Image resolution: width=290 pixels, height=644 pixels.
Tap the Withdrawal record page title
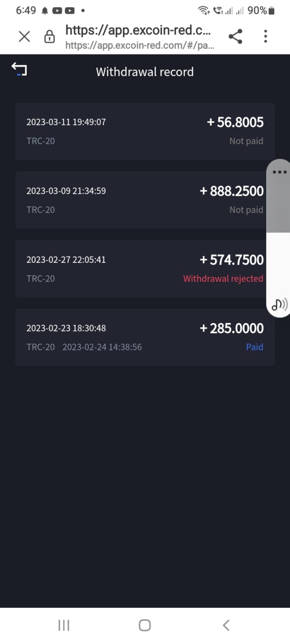145,72
